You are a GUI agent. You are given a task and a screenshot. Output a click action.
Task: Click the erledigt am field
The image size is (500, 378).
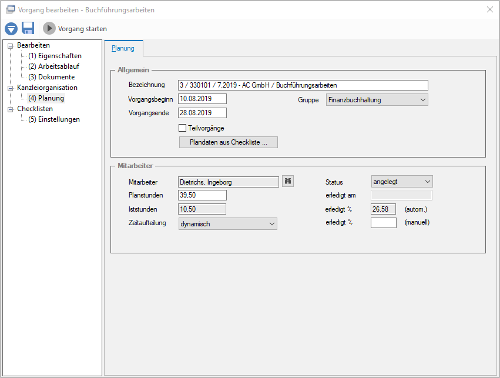click(402, 195)
